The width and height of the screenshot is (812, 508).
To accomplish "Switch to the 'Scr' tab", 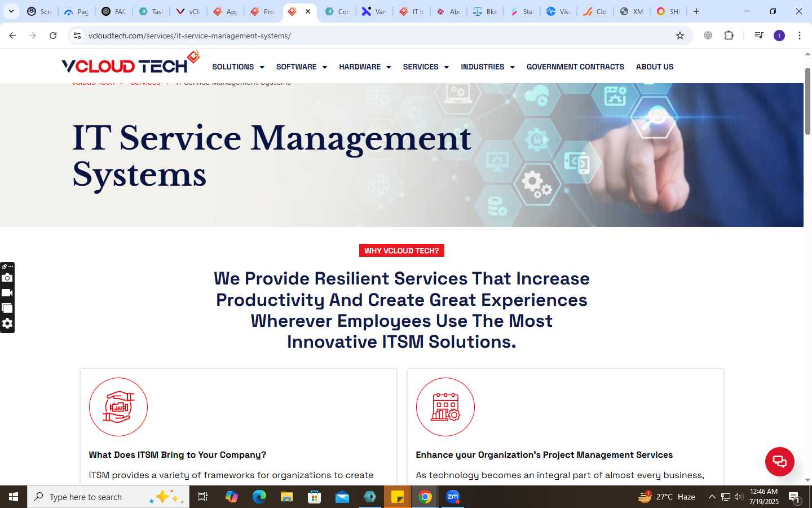I will pyautogui.click(x=39, y=11).
